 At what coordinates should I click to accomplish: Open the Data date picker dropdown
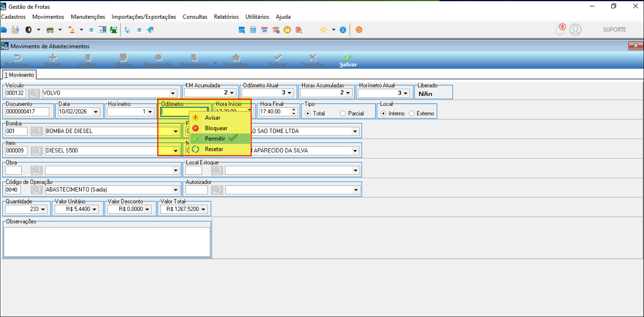pos(96,112)
